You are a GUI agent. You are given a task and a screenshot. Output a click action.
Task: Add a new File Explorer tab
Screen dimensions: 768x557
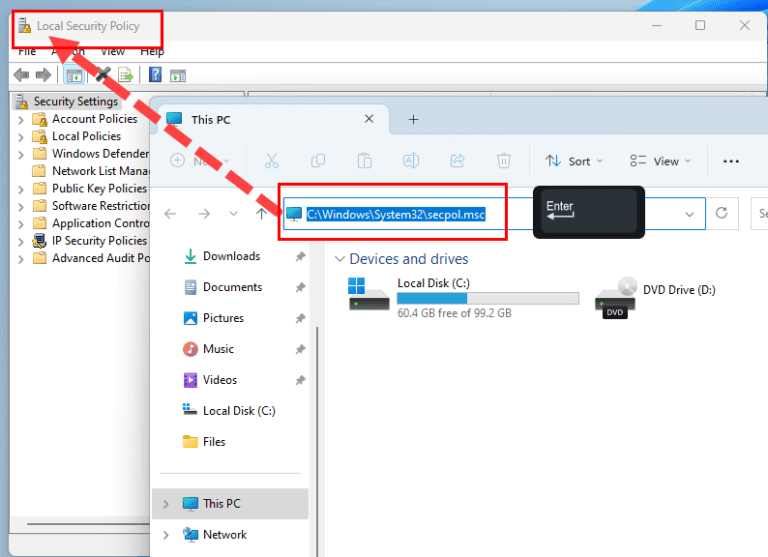coord(413,119)
